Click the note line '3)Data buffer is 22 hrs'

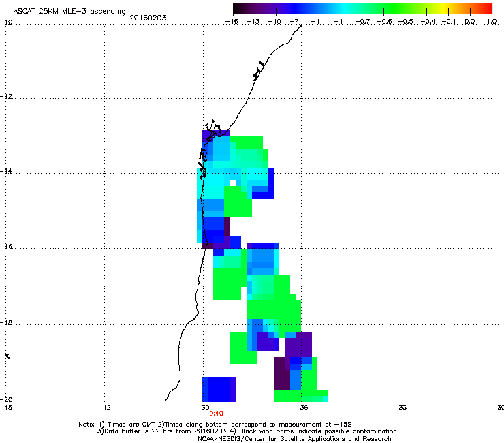247,431
